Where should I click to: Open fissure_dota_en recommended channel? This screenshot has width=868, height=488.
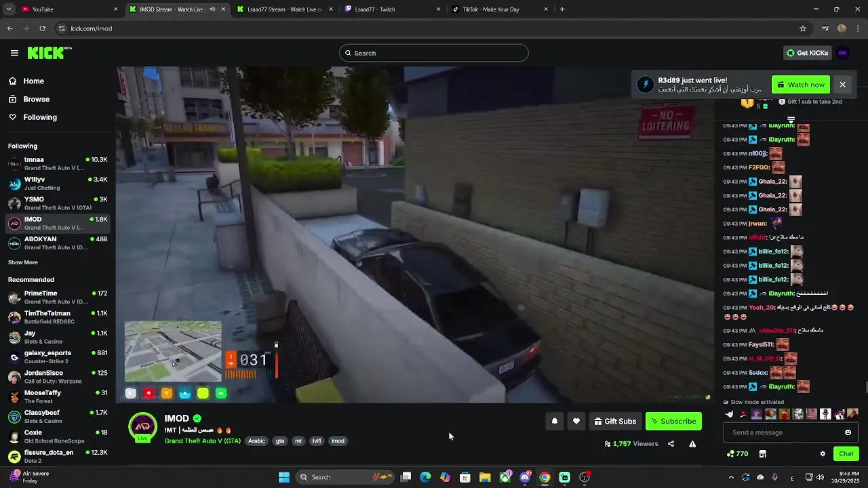tap(58, 456)
